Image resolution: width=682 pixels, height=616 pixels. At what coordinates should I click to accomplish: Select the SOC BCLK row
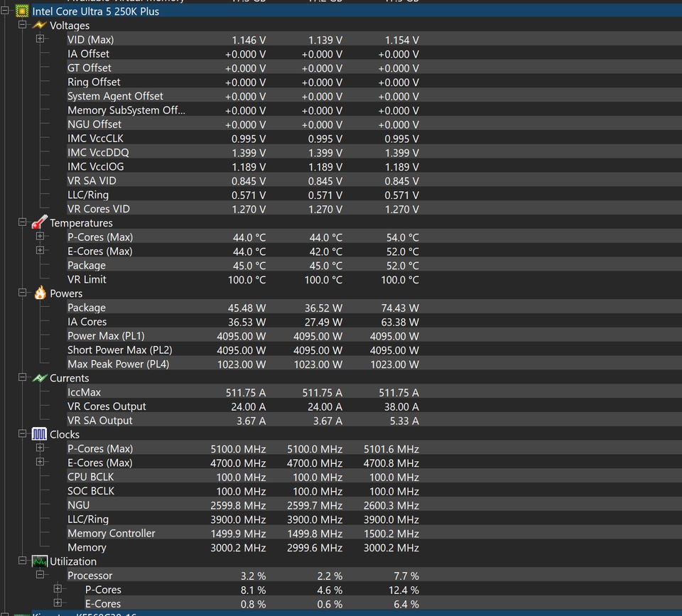tap(374, 491)
